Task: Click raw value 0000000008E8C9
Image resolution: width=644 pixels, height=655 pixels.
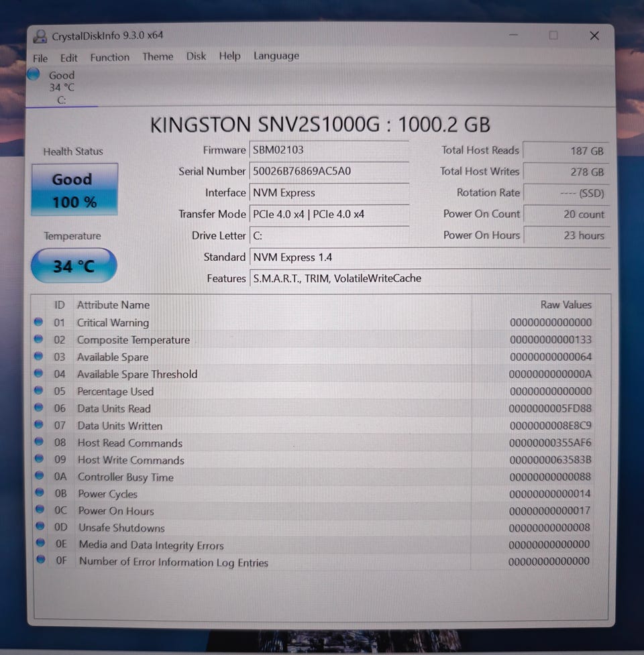Action: pyautogui.click(x=550, y=425)
